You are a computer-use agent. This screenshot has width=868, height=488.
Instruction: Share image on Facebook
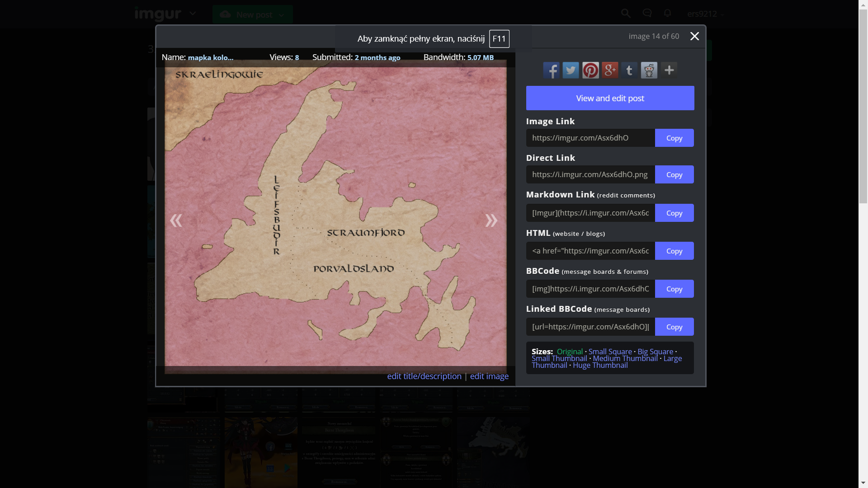(x=551, y=70)
